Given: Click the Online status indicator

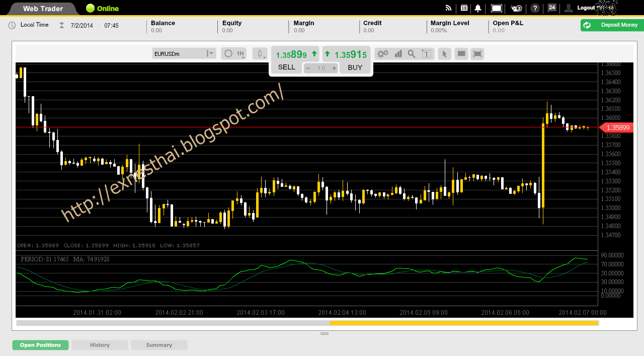Looking at the screenshot, I should (x=103, y=9).
